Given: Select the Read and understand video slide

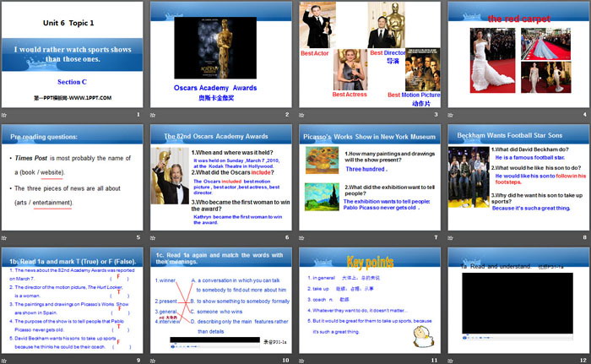Looking at the screenshot, I should pyautogui.click(x=518, y=301).
